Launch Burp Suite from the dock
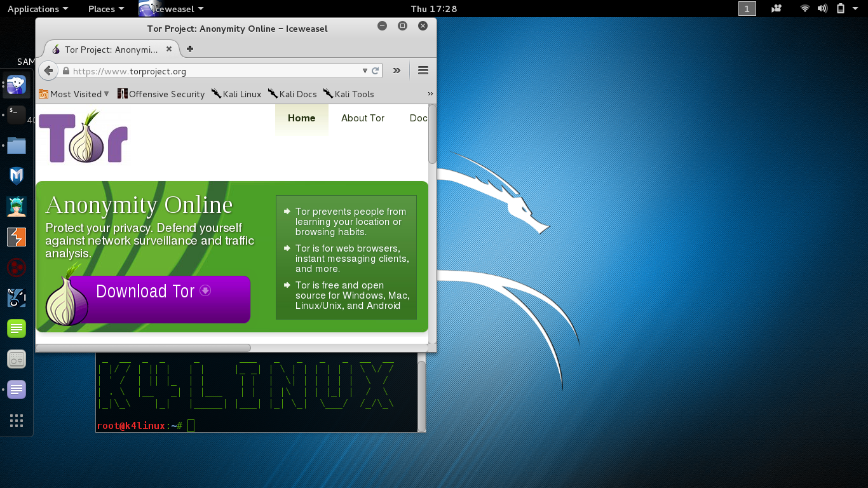Viewport: 868px width, 488px height. pos(17,237)
